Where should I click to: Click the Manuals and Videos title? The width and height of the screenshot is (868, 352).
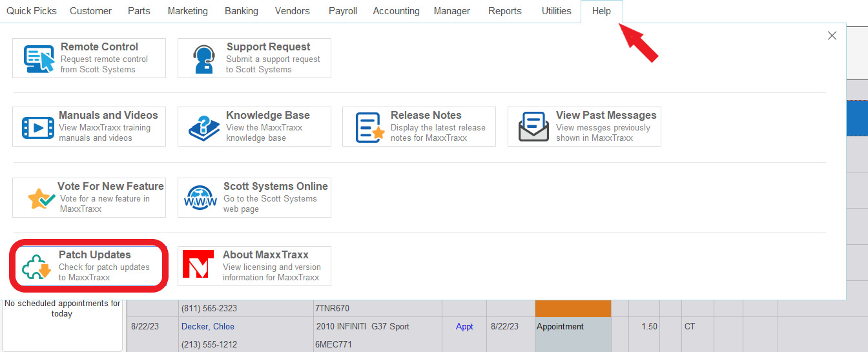[108, 116]
